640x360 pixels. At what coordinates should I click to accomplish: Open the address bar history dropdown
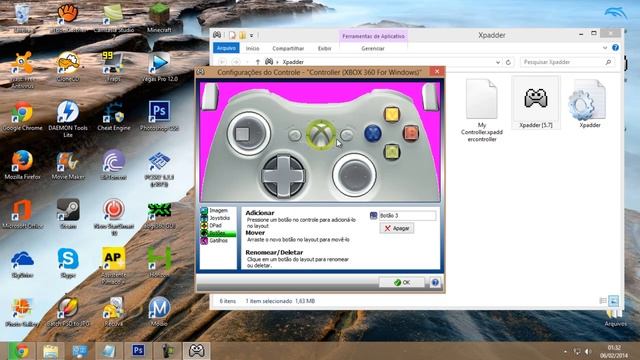click(498, 62)
